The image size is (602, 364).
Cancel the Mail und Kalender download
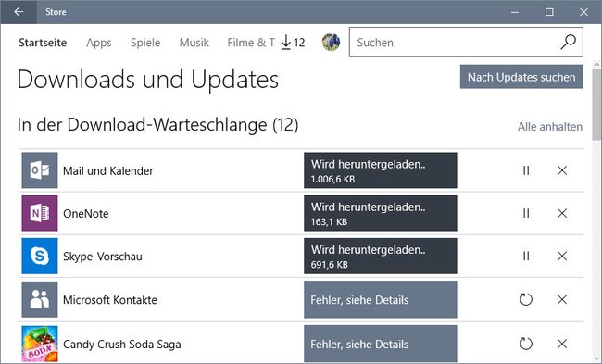(562, 170)
